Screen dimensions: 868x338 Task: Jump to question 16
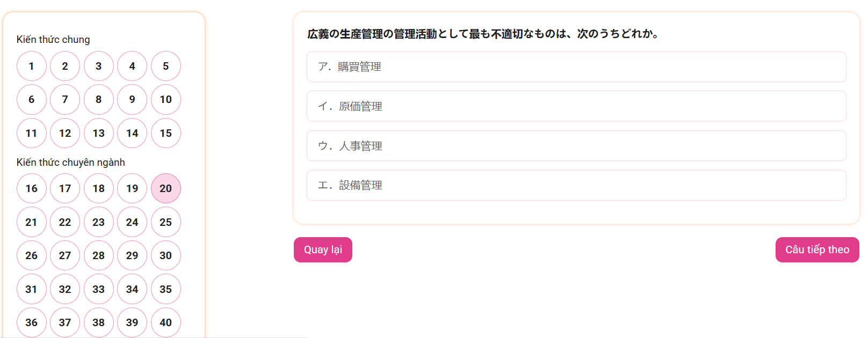click(32, 188)
